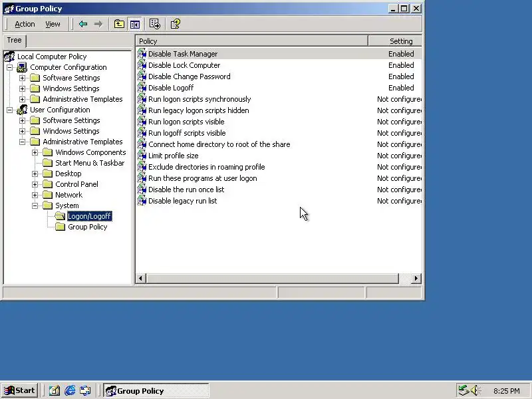Select Run logon scripts visible policy
The width and height of the screenshot is (532, 399).
pyautogui.click(x=186, y=122)
